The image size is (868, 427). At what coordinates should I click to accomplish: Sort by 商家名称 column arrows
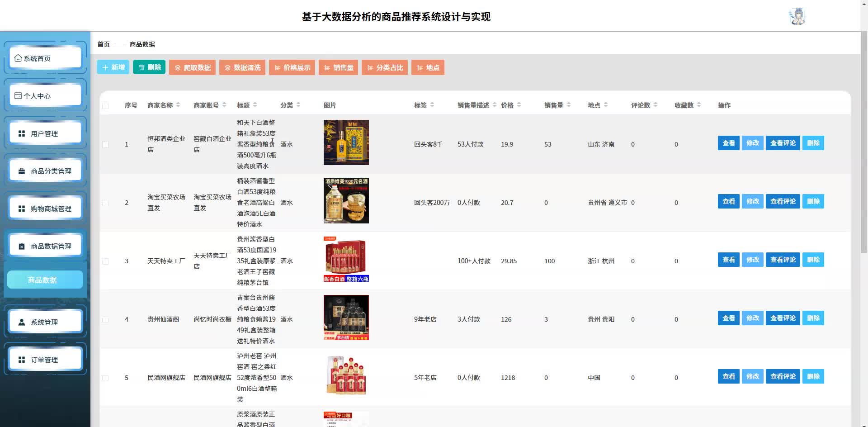(x=178, y=105)
